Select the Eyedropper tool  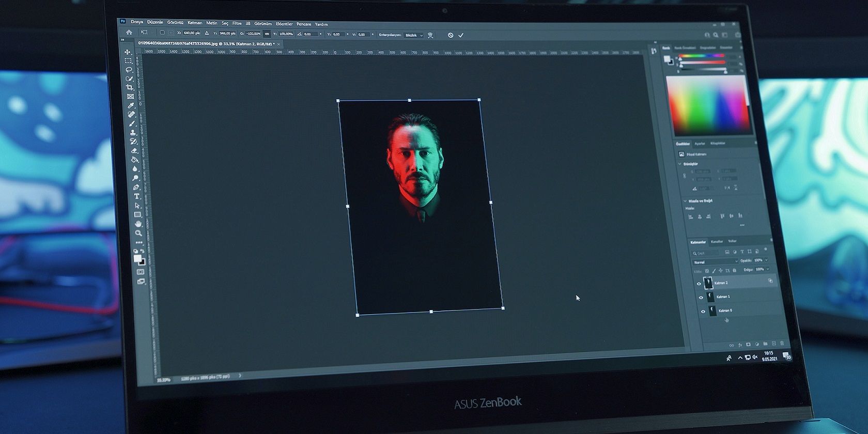pos(131,105)
